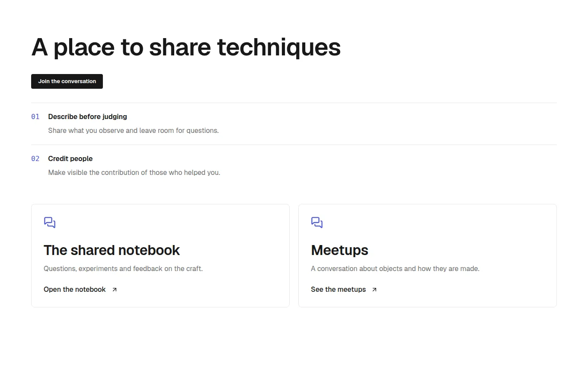Click the heading A place to share techniques
This screenshot has width=588, height=368.
pos(186,47)
